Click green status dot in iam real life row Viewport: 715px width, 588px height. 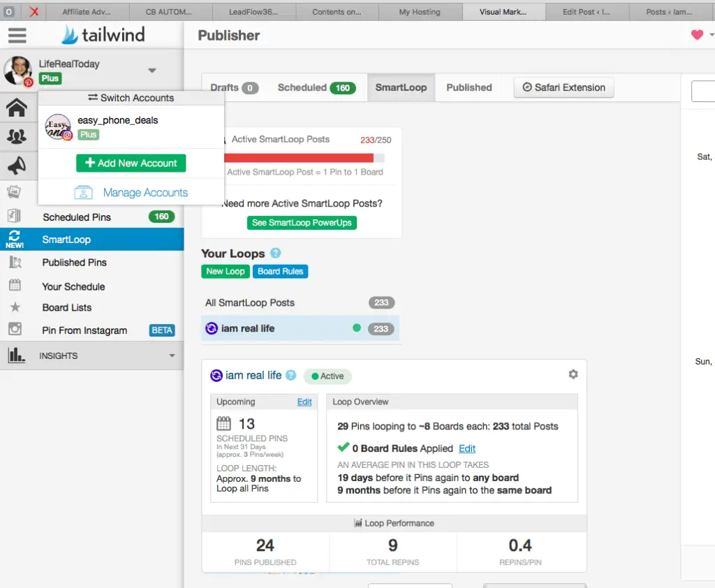pos(357,328)
